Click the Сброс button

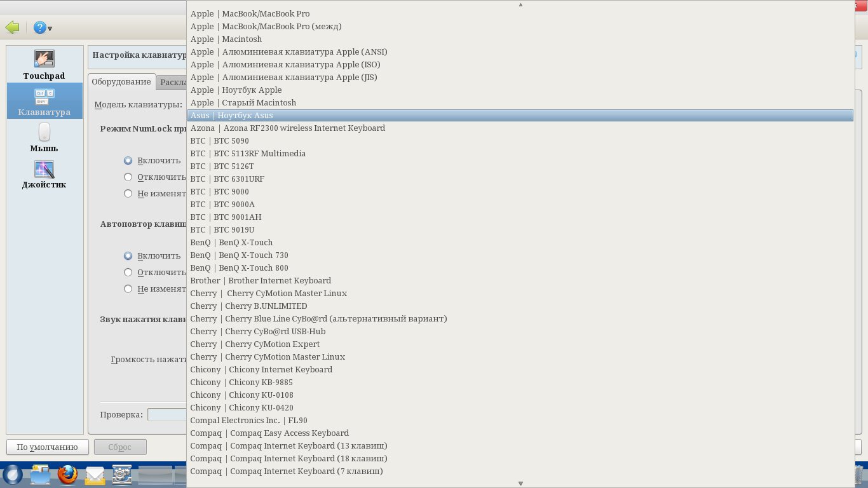[120, 447]
